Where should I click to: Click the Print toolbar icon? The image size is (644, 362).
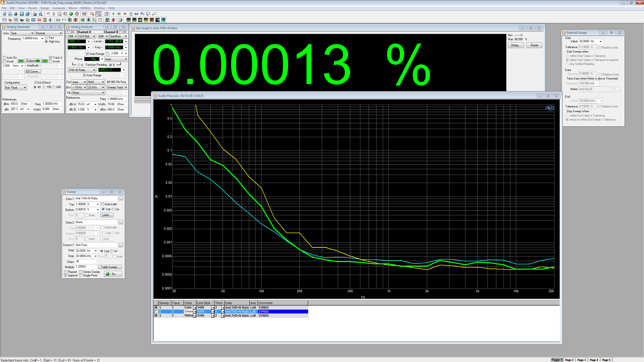point(35,14)
